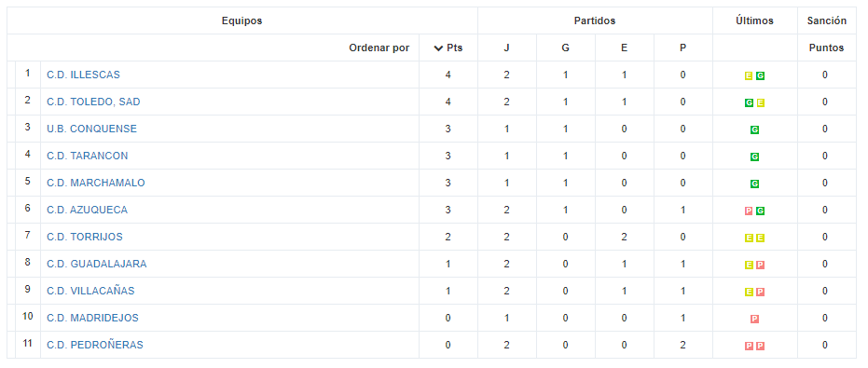
Task: Click the red P badge for C.D. Madridejos
Action: 754,319
